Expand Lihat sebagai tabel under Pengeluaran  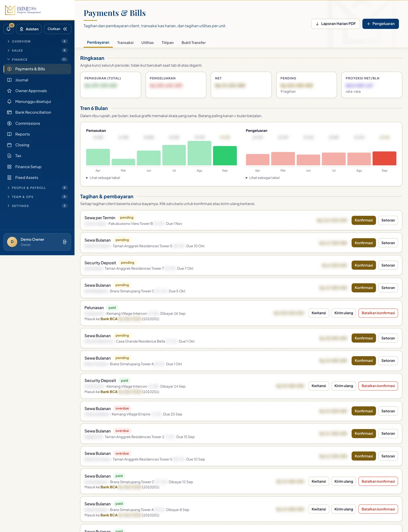263,178
